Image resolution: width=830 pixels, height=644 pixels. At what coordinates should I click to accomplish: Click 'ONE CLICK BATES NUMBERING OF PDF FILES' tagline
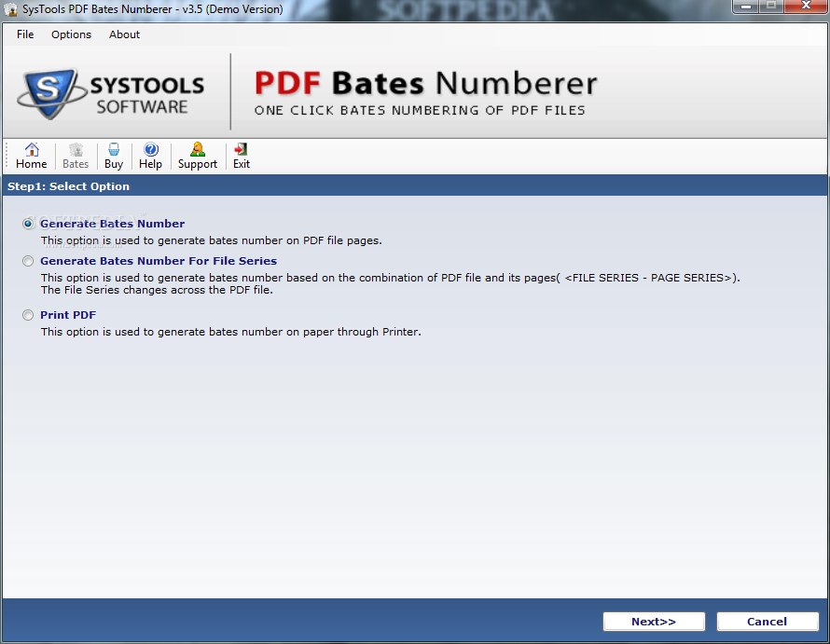[420, 111]
